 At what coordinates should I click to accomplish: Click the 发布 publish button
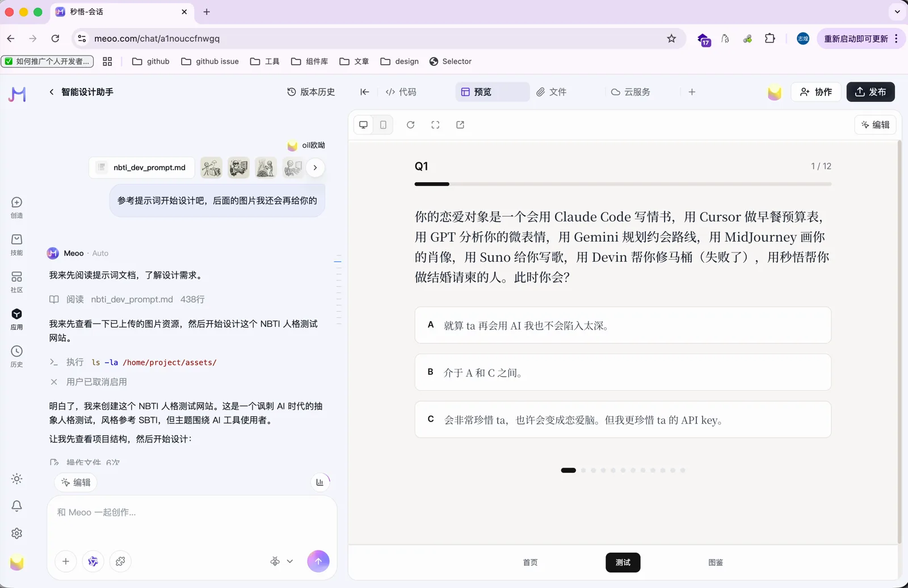tap(871, 92)
